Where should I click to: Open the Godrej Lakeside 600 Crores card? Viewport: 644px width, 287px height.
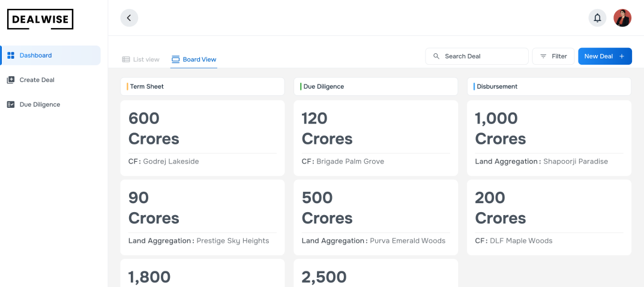pyautogui.click(x=202, y=138)
